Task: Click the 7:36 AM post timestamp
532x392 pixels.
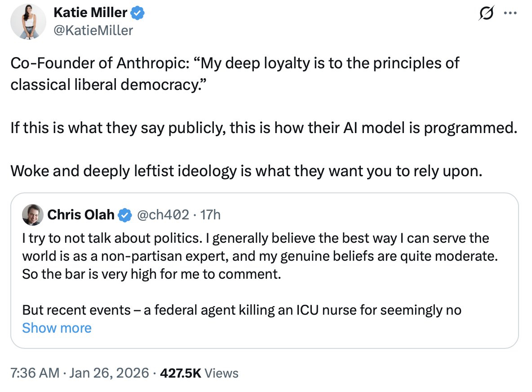Action: click(35, 373)
